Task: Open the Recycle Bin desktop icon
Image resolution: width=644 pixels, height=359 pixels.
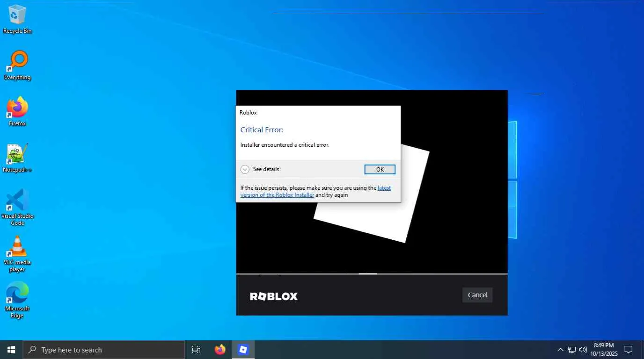Action: tap(17, 20)
